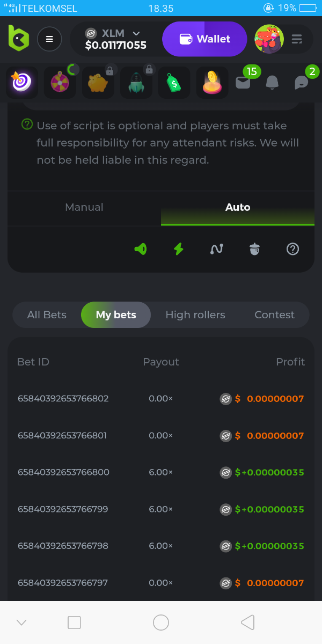Open mail inbox with 15 messages
The height and width of the screenshot is (644, 322).
tap(243, 82)
